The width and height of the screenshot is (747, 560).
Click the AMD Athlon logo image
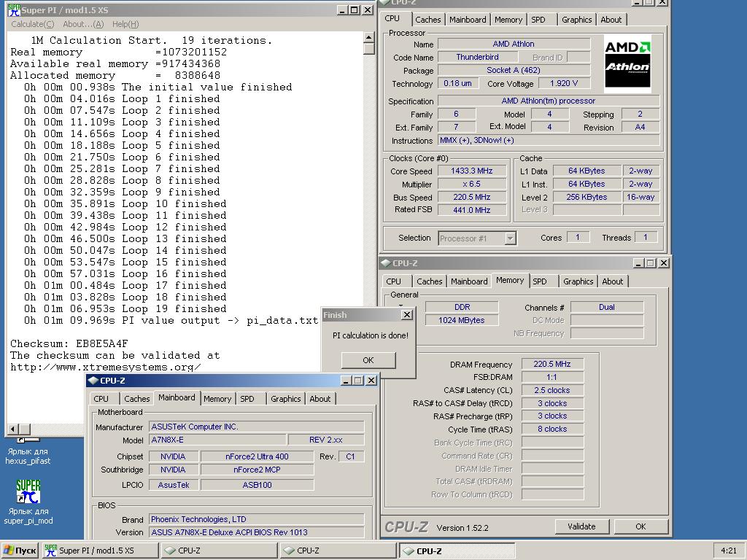tap(627, 63)
